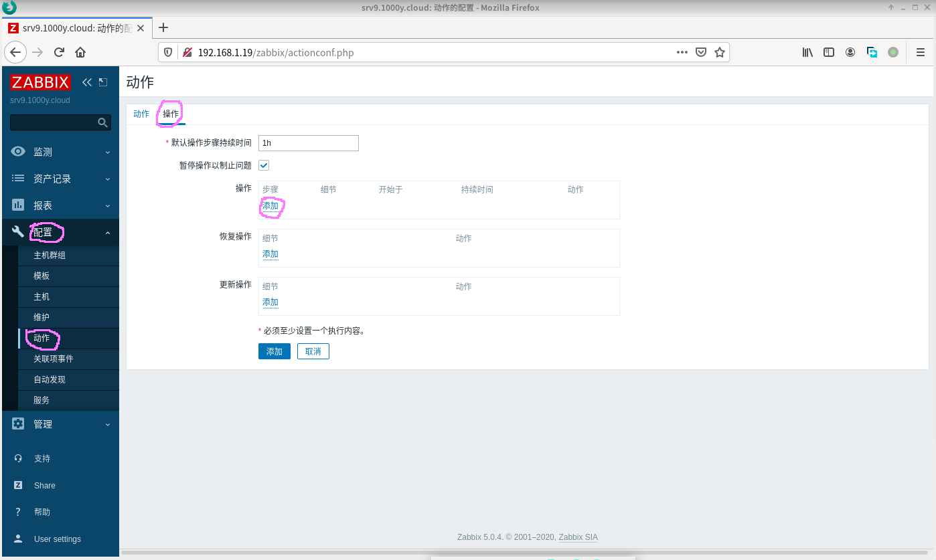The height and width of the screenshot is (560, 936).
Task: Click 添加 link under 恢复操作
Action: [270, 254]
